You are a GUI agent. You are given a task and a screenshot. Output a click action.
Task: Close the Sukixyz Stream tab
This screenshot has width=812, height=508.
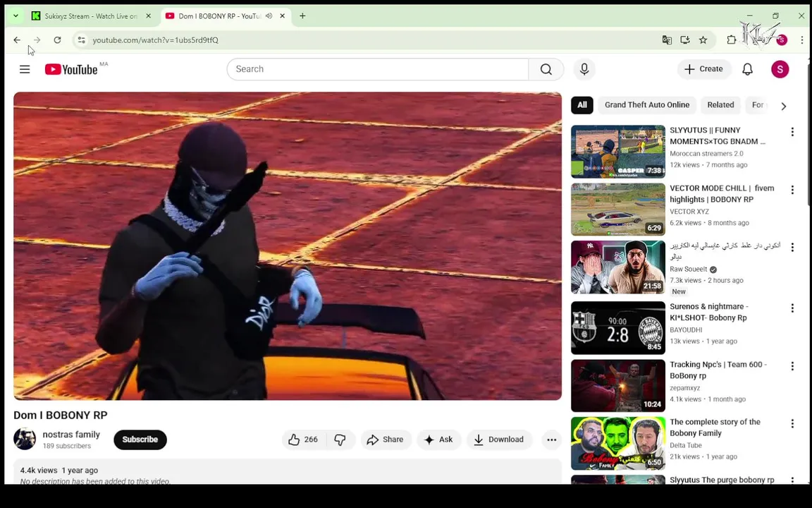click(x=149, y=16)
